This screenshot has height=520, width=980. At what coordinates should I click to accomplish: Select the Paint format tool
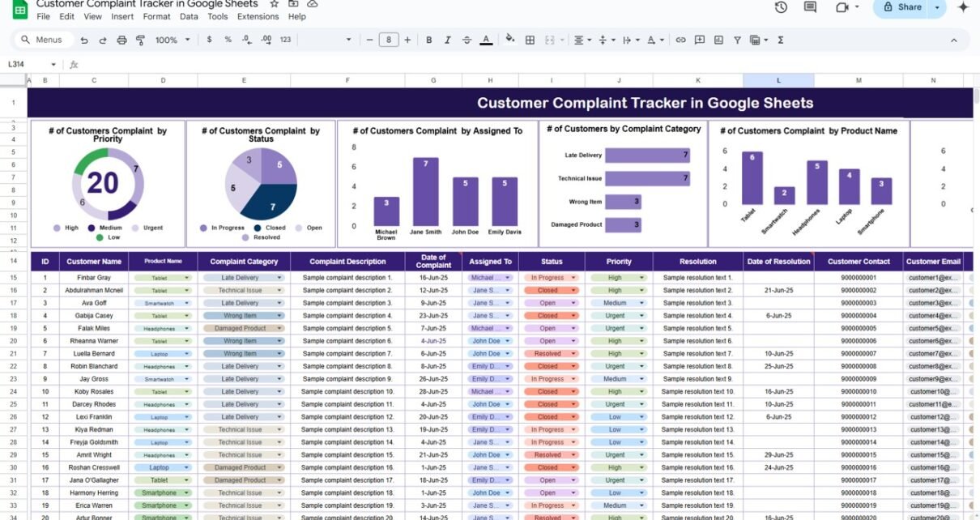point(140,40)
